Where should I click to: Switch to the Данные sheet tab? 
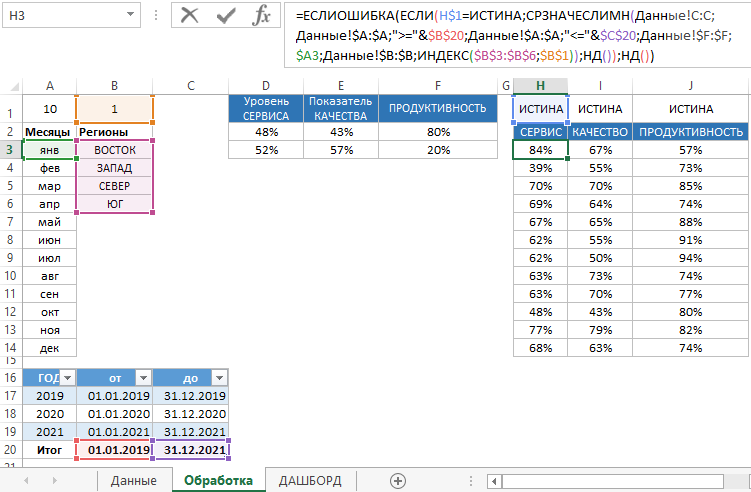(x=133, y=480)
